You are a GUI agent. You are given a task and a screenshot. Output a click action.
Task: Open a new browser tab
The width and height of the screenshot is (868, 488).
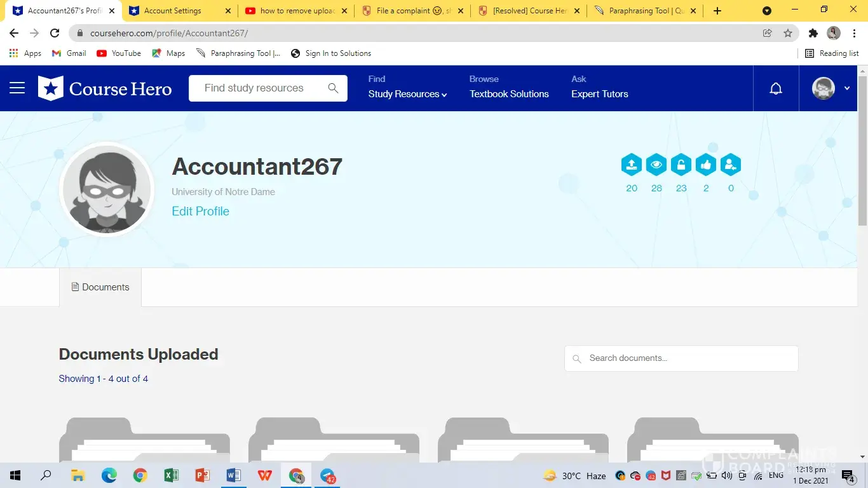coord(717,11)
